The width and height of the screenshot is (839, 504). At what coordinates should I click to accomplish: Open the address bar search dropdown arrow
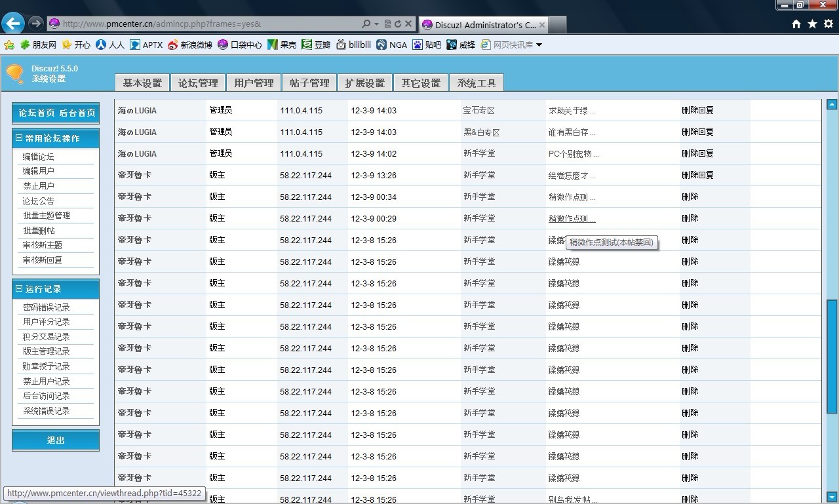click(376, 24)
